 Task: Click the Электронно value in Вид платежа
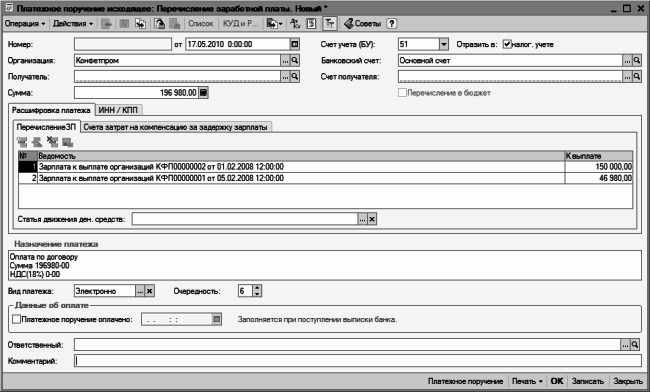[105, 291]
